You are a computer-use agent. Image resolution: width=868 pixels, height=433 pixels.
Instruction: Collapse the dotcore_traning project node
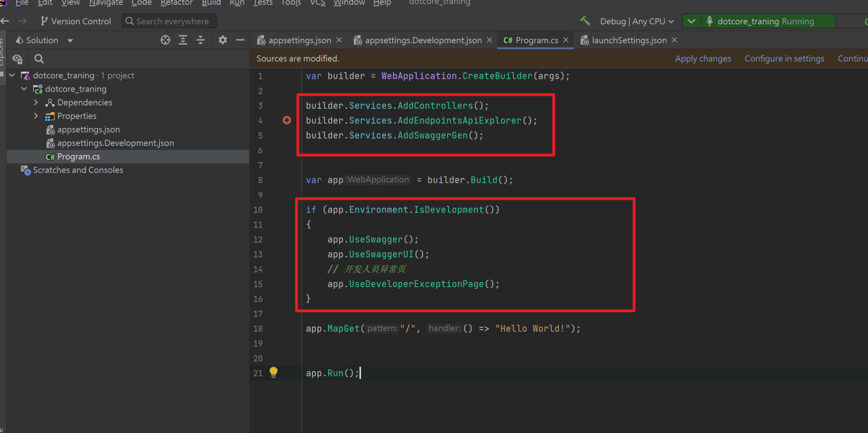point(24,89)
